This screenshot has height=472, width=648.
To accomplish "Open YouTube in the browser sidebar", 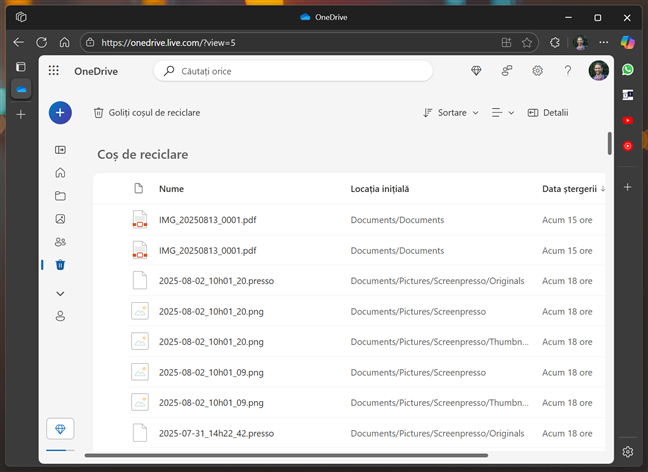I will [627, 120].
